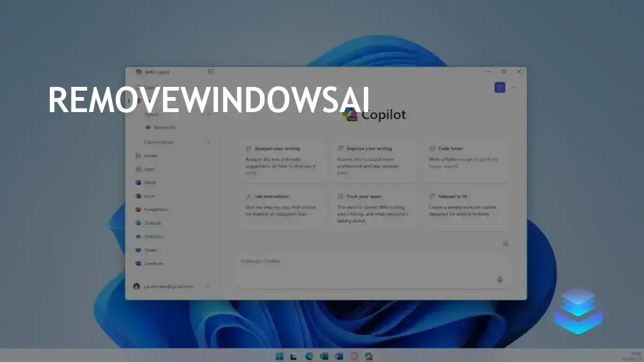Launch Excel from the taskbar
Screen dimensions: 644x362
324,356
